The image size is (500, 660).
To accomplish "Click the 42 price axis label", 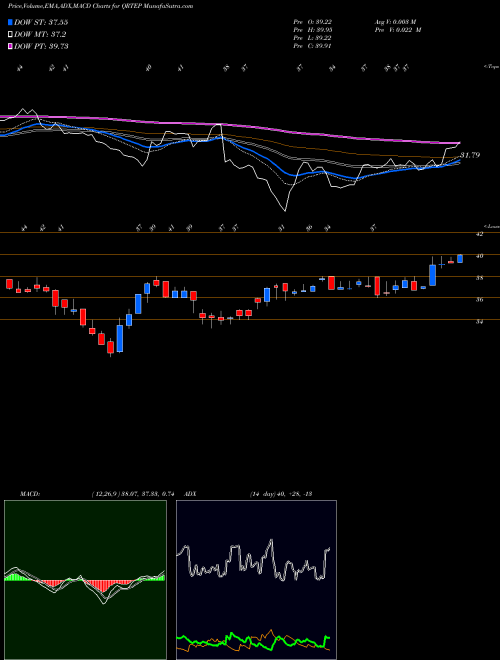I will pyautogui.click(x=479, y=234).
